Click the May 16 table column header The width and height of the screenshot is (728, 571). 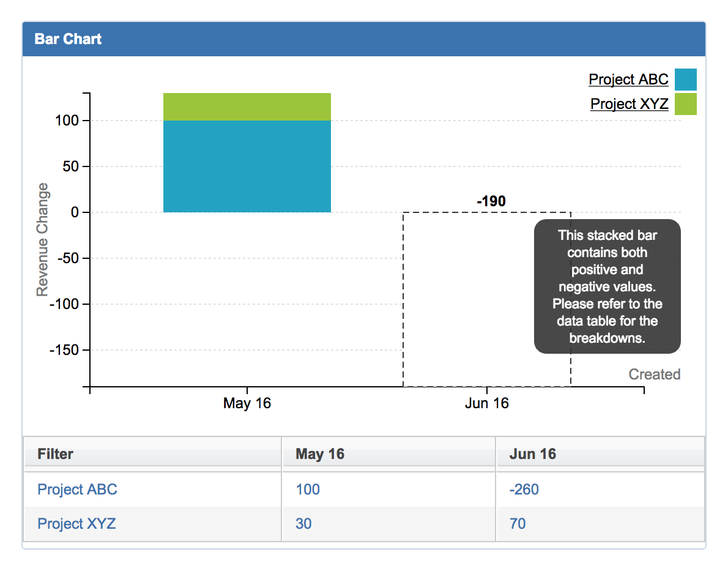(319, 454)
